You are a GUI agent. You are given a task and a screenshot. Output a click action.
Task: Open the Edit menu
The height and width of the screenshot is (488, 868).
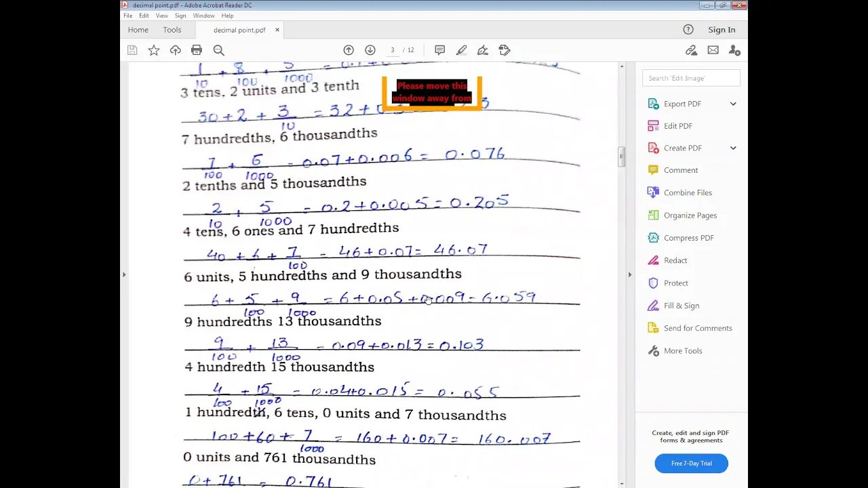(x=144, y=16)
